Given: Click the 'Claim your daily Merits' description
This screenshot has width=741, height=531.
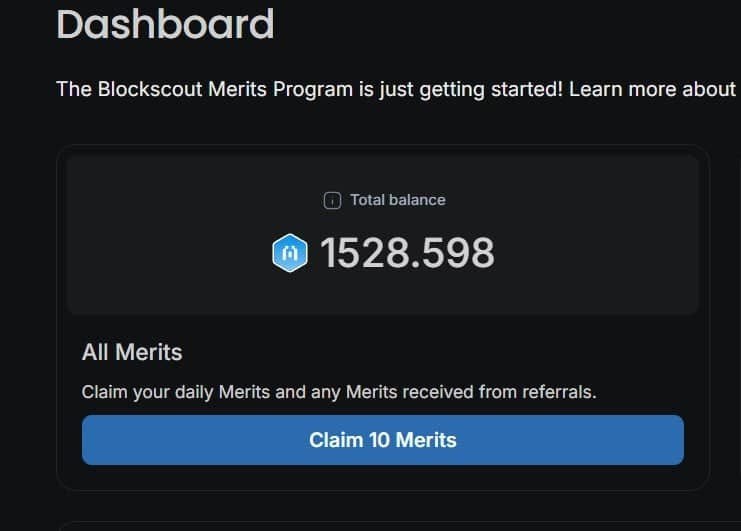Looking at the screenshot, I should tap(339, 392).
